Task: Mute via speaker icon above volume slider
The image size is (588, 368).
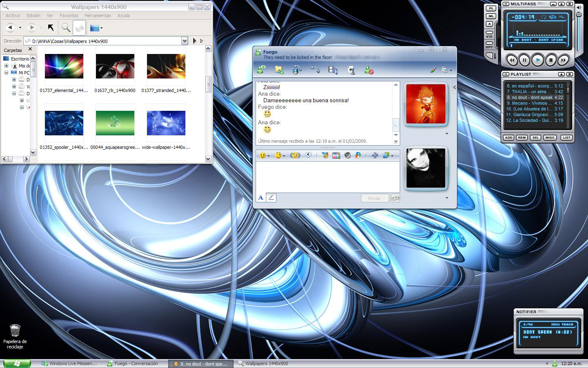Action: point(579,7)
